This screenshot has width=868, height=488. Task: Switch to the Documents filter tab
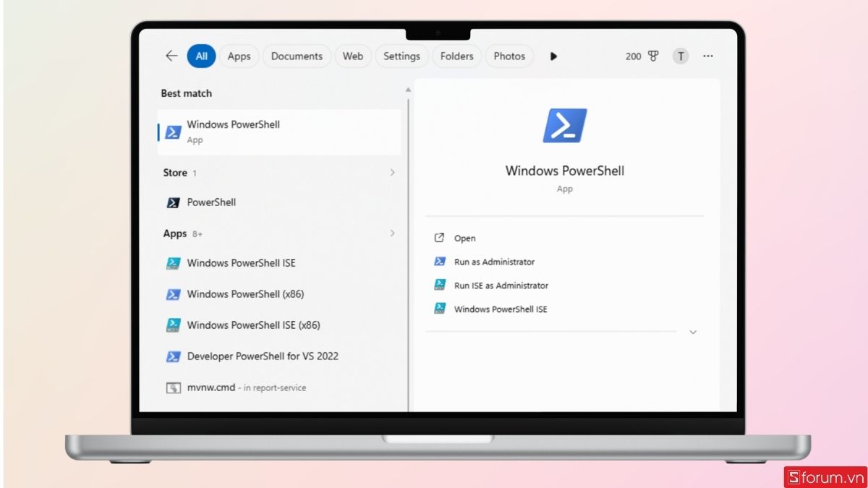click(297, 56)
